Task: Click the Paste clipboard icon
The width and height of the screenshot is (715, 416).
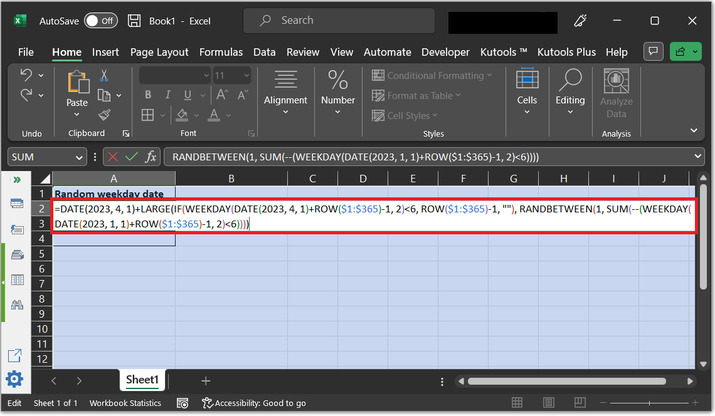Action: pyautogui.click(x=78, y=82)
